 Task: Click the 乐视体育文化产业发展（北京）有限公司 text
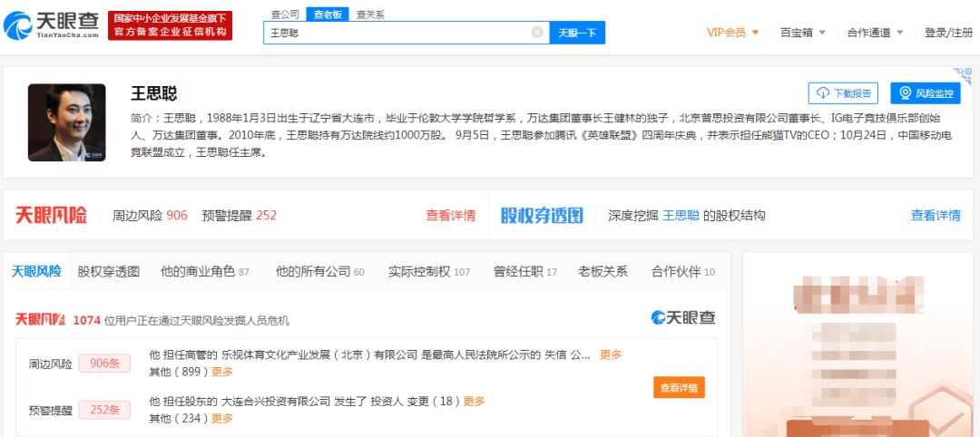[318, 354]
